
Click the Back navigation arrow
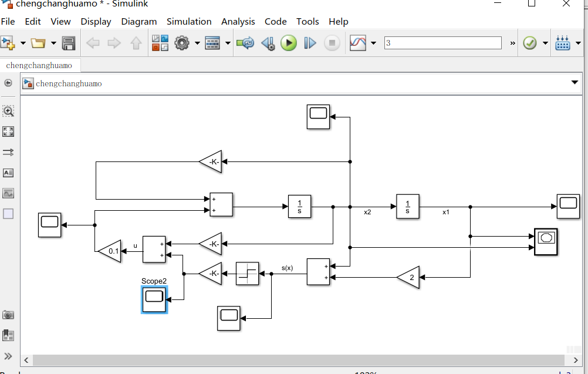(93, 43)
